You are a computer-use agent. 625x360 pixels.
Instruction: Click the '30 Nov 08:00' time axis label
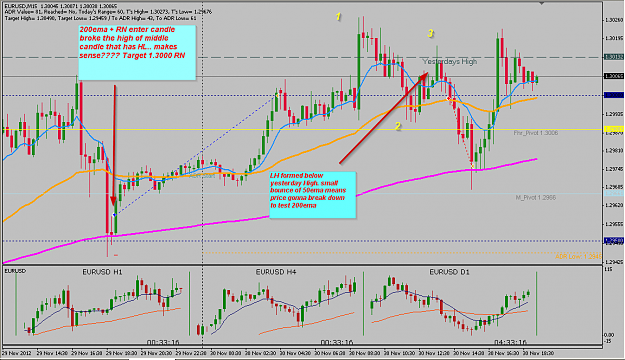coord(364,353)
